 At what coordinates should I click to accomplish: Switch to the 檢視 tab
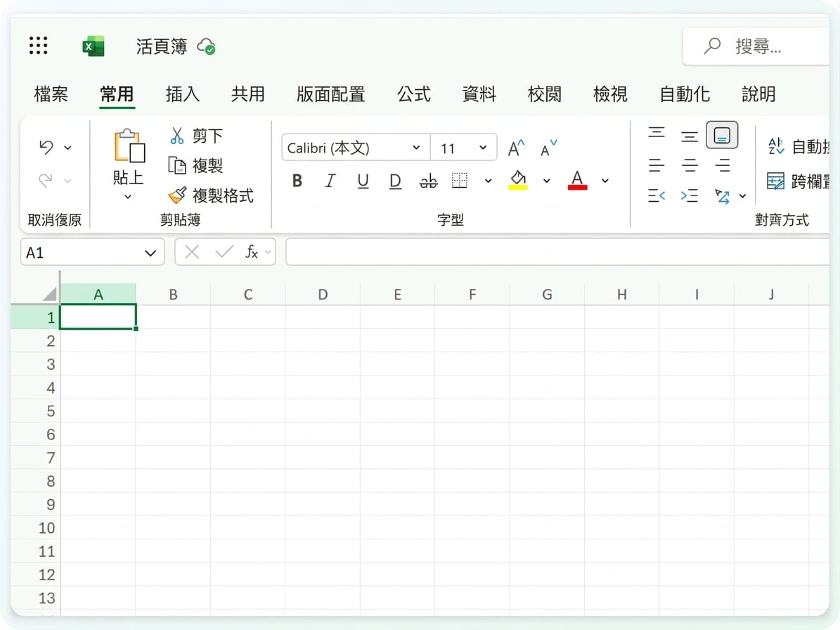click(610, 94)
